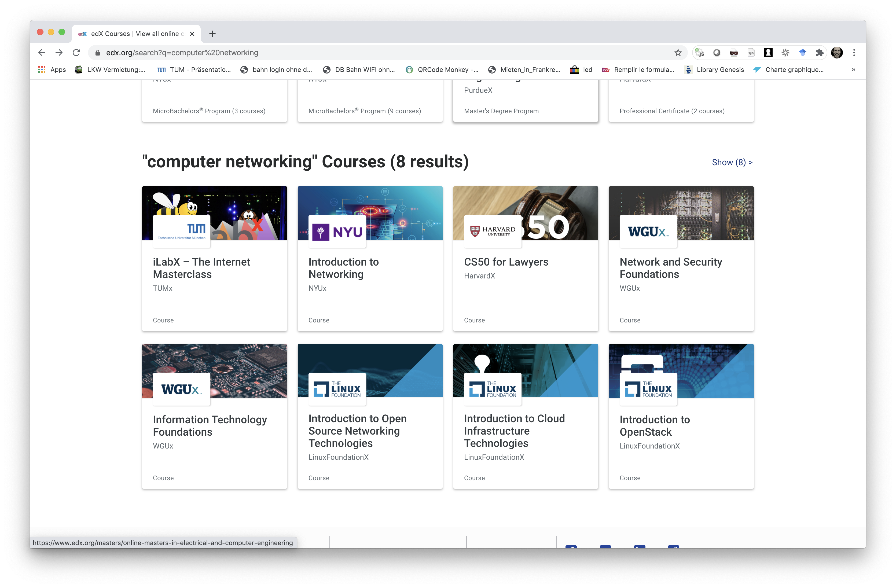
Task: Open Network and Security Foundations course
Action: (681, 259)
